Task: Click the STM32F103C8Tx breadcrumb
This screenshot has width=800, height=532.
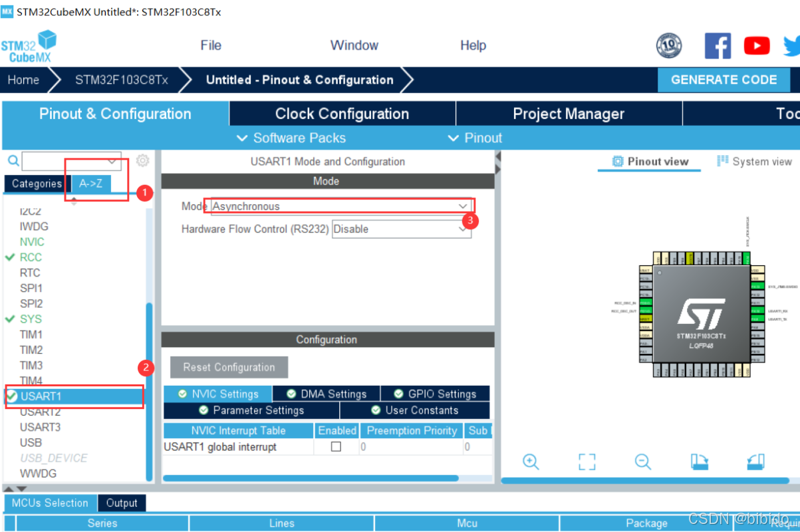Action: pyautogui.click(x=121, y=80)
